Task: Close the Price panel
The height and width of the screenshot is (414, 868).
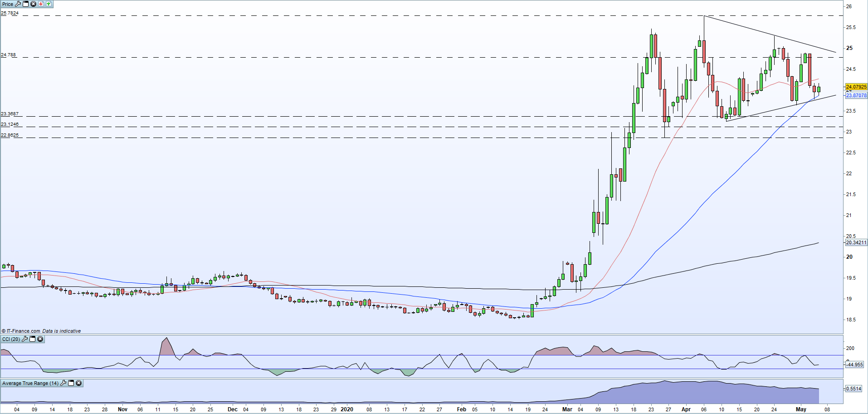Action: click(x=33, y=4)
